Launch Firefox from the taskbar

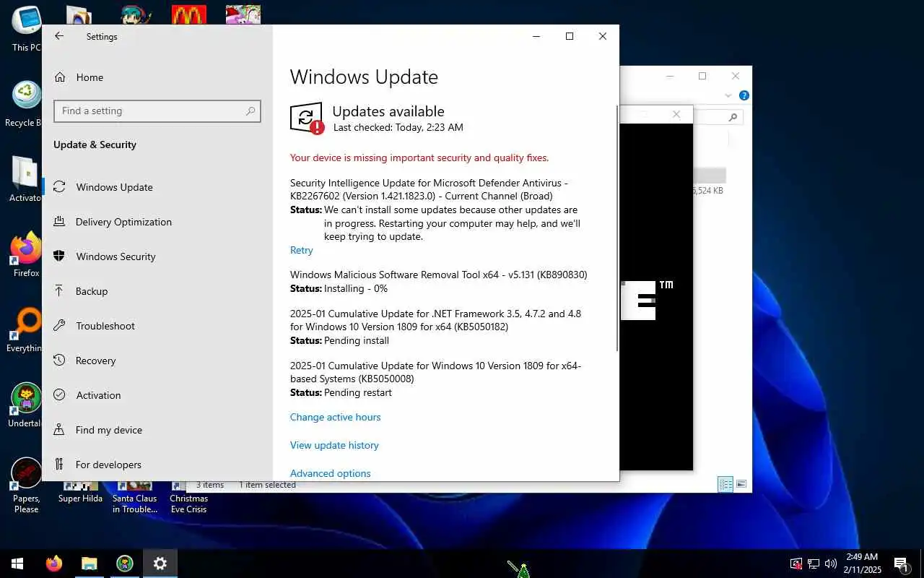[53, 564]
